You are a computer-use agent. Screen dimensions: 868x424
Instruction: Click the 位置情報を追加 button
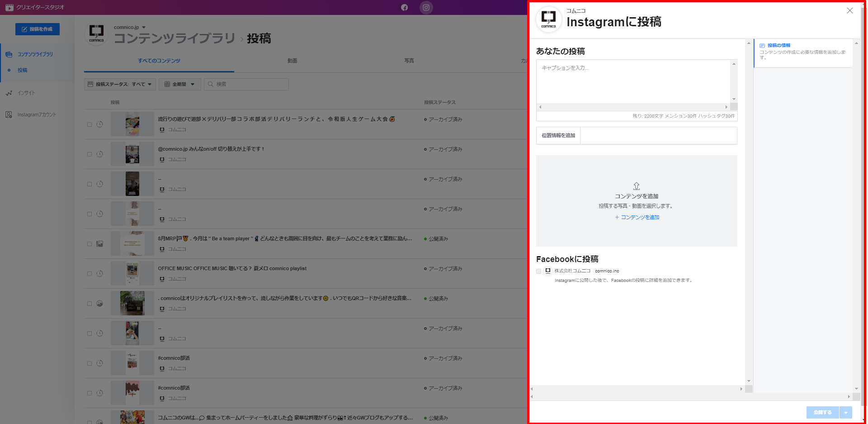pos(558,135)
